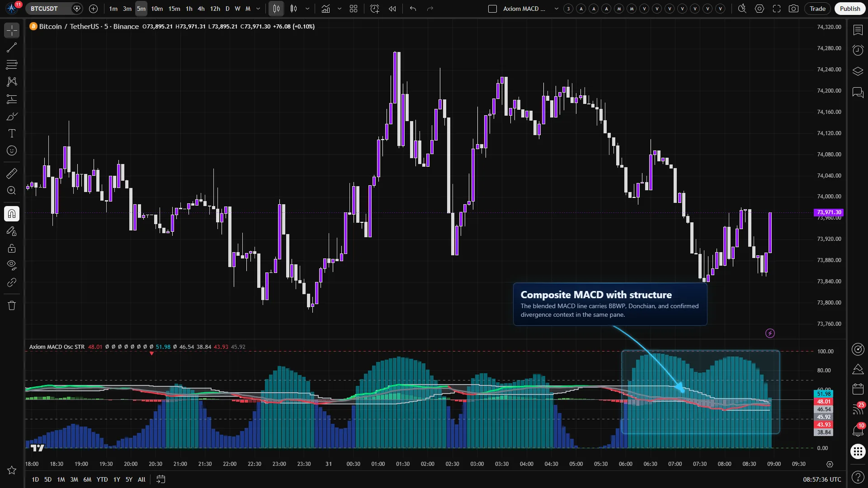Activate the zoom-in tool
The width and height of the screenshot is (868, 488).
[12, 190]
